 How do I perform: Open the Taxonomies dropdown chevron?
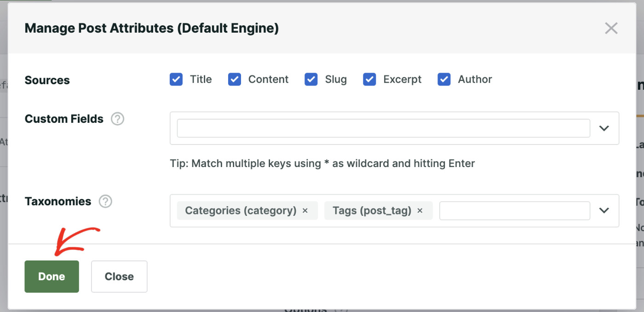coord(604,210)
